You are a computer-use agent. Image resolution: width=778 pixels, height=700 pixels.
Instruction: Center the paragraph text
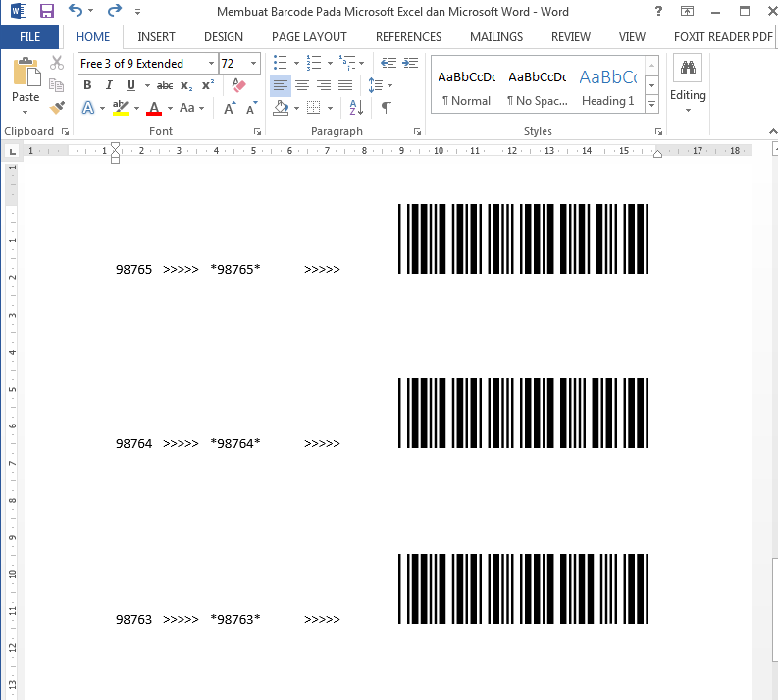coord(302,85)
